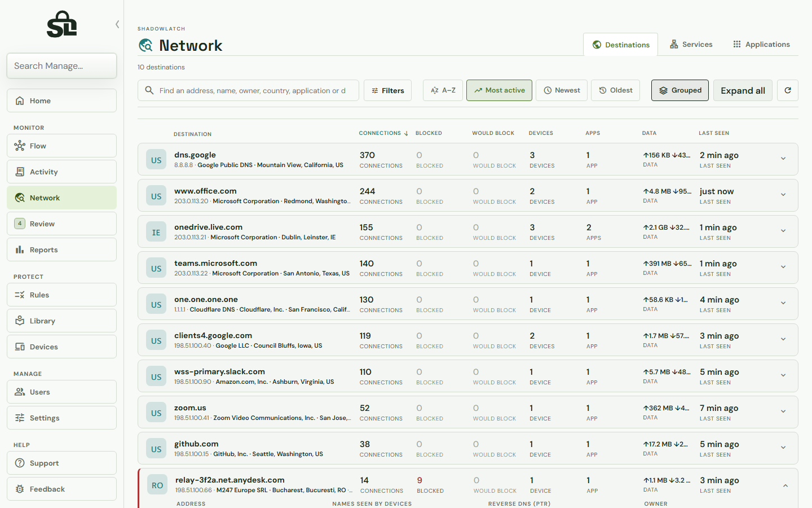Sort destinations by Oldest
The image size is (812, 508).
[x=615, y=90]
